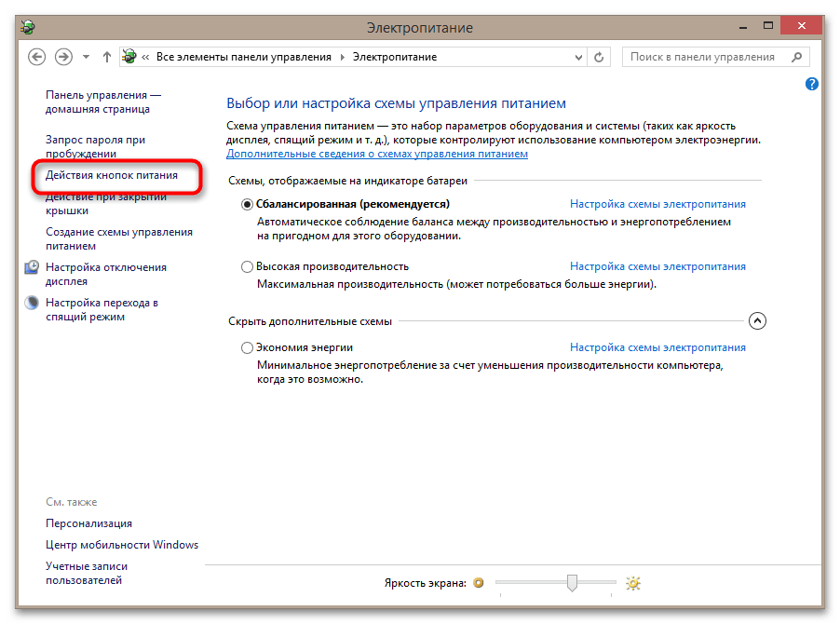Close the Электропитание window
The width and height of the screenshot is (840, 624).
click(x=802, y=26)
